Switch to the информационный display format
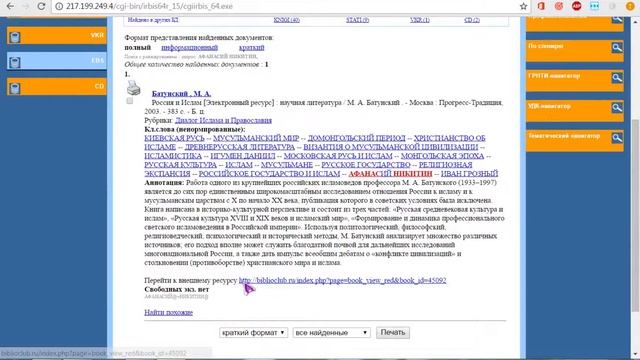Screen dimensions: 640x360 (x=189, y=48)
